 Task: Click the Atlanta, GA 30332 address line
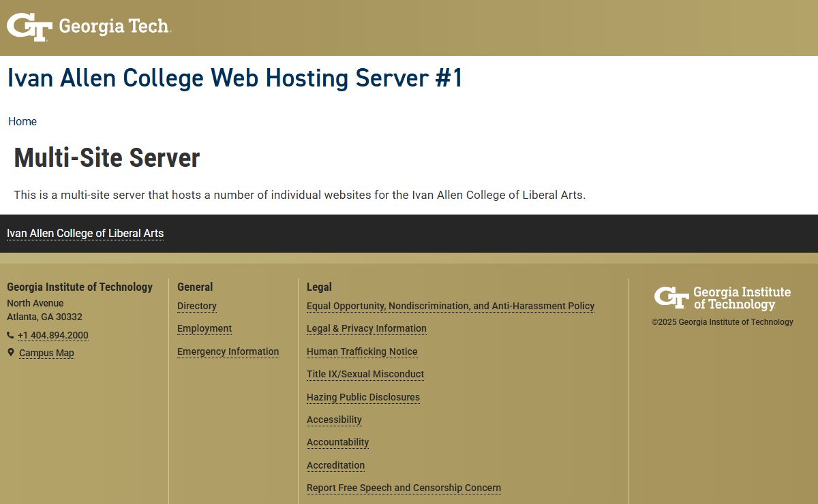tap(44, 317)
